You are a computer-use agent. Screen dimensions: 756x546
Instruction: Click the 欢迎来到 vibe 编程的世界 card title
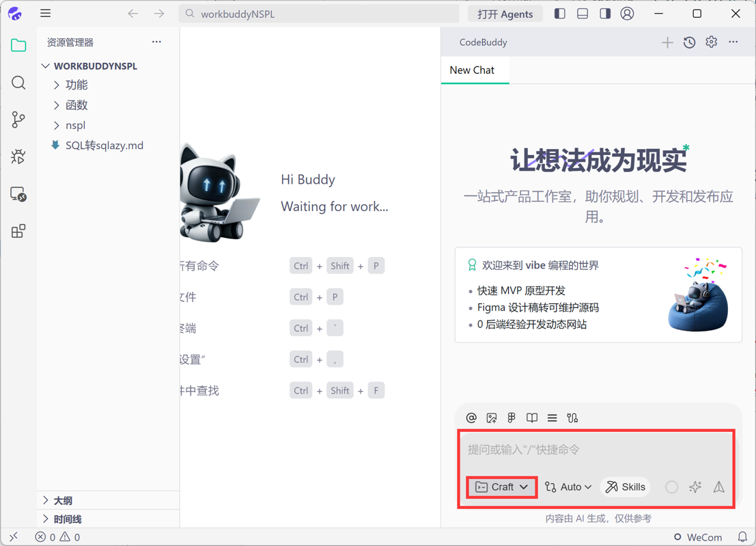click(540, 265)
